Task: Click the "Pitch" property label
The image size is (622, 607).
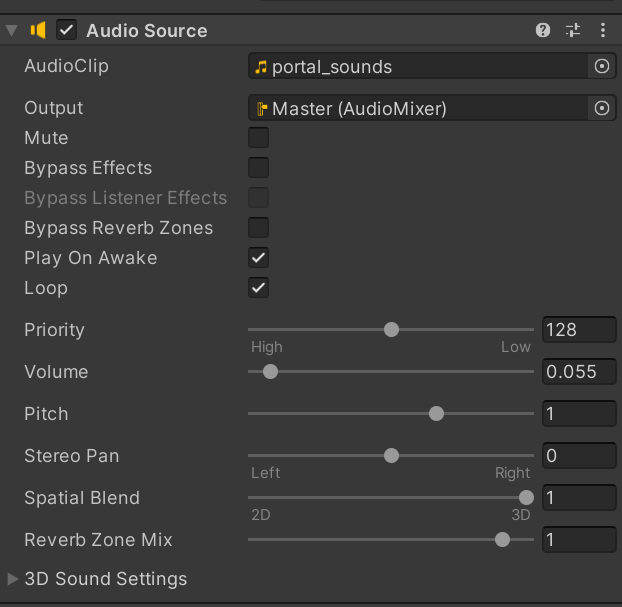Action: (46, 414)
